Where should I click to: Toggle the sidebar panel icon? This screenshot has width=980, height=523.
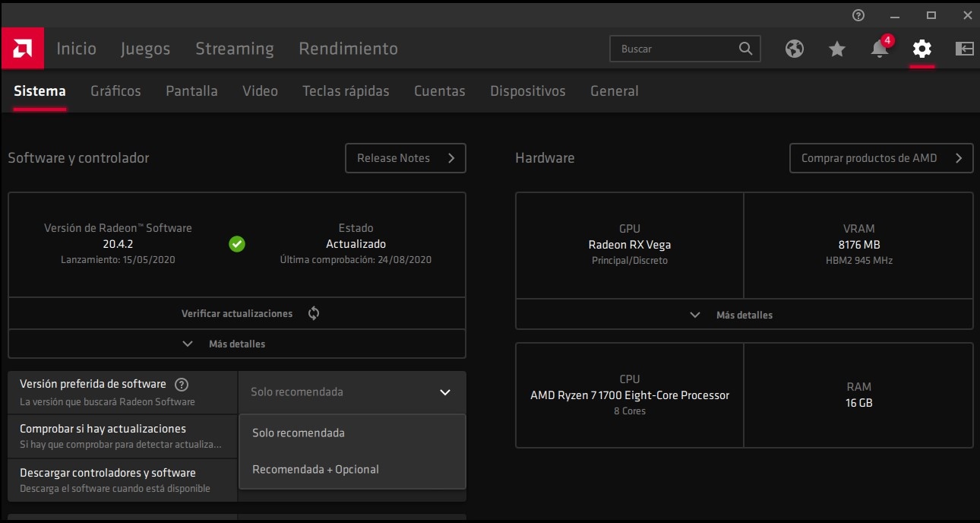point(965,49)
